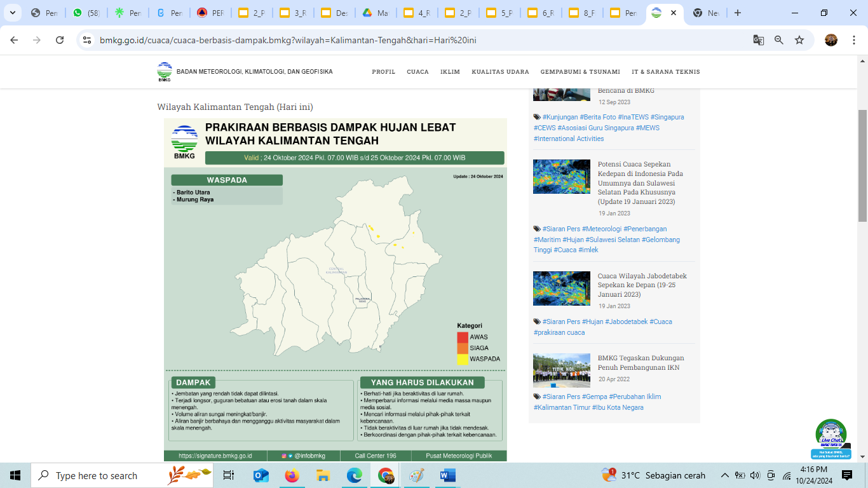Open BMKG IKN article thumbnail
Screen dimensions: 868x488
click(562, 370)
